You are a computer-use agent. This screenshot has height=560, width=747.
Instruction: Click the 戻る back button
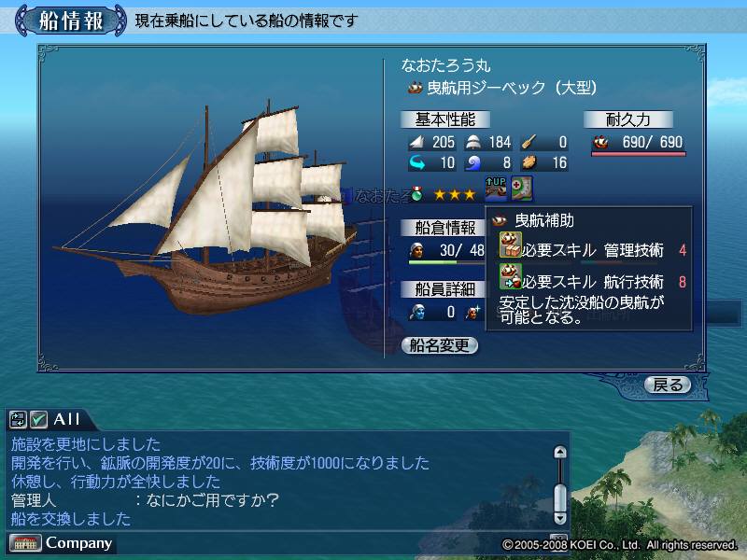(668, 385)
